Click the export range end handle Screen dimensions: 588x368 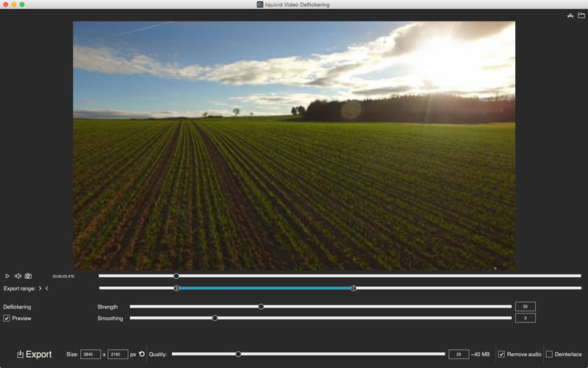(x=354, y=289)
